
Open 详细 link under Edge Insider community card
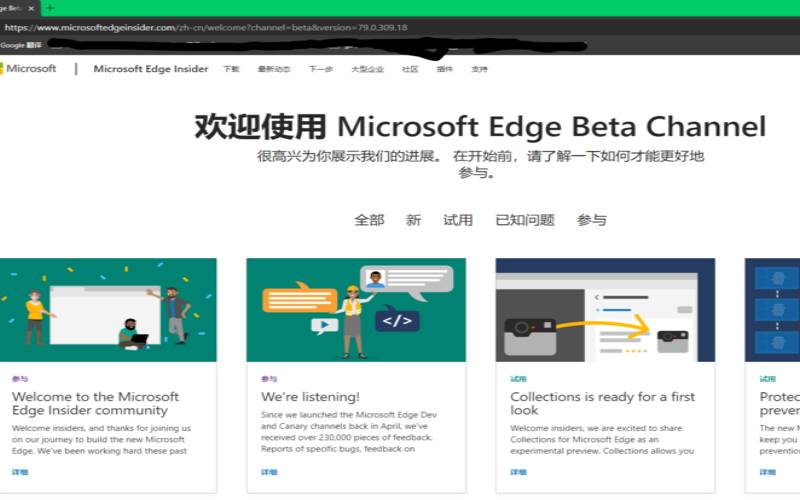click(20, 472)
